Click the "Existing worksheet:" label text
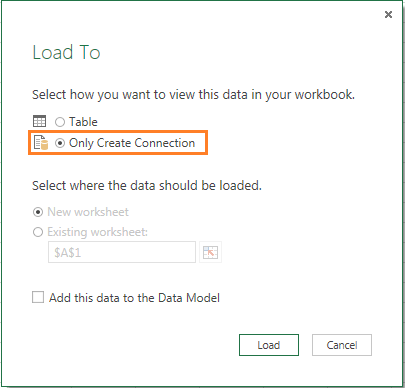The height and width of the screenshot is (388, 405). 97,232
